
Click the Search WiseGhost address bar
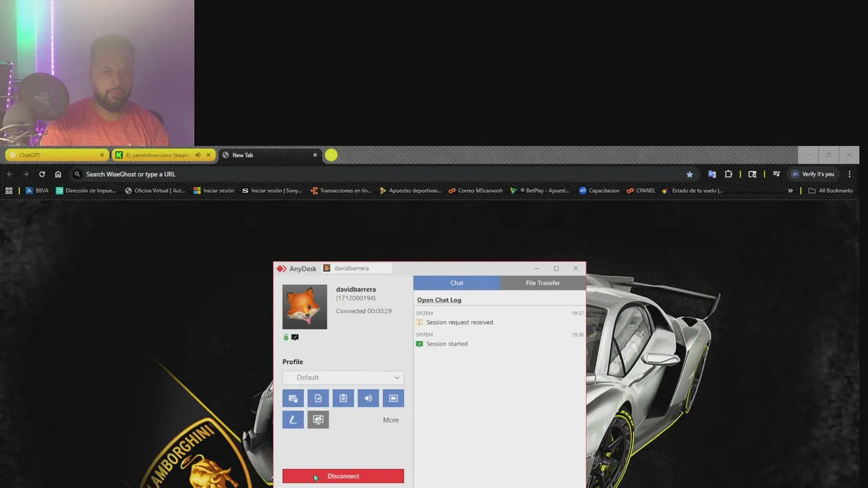pos(383,174)
